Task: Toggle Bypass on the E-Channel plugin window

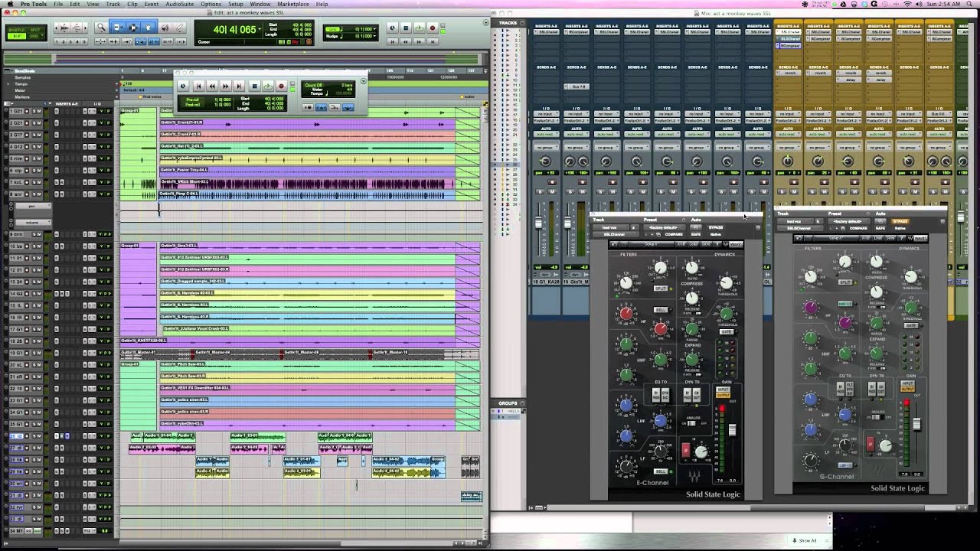Action: (x=717, y=227)
